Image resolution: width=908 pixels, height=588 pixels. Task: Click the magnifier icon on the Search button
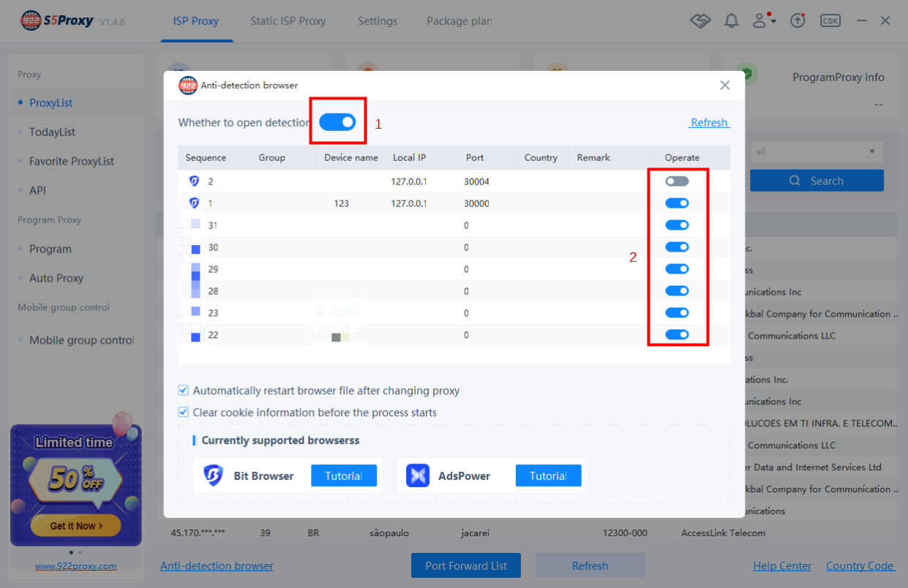point(795,181)
